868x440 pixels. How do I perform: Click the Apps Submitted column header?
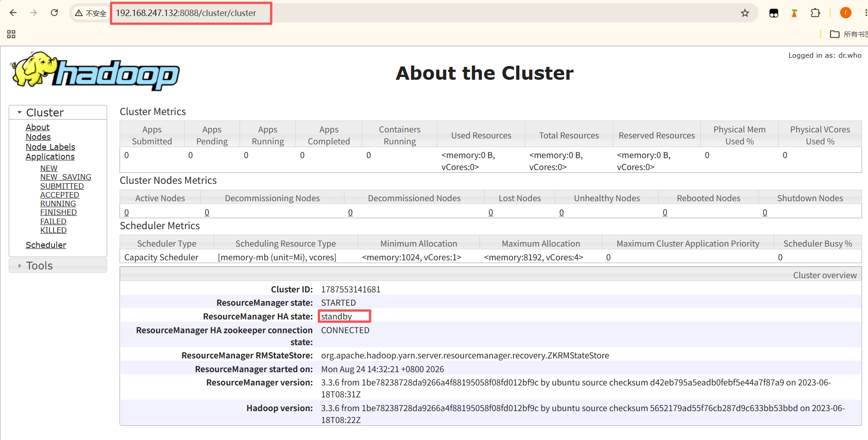point(152,135)
